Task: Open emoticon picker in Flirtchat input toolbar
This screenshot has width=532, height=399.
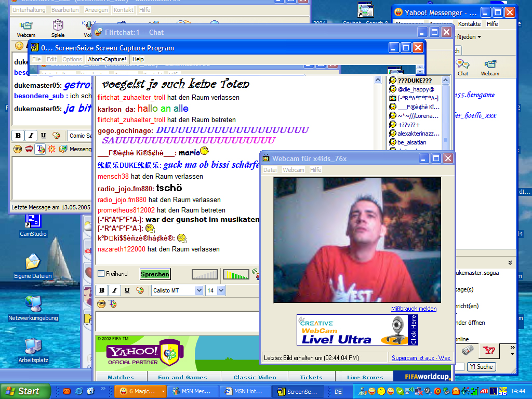Action: point(101,304)
